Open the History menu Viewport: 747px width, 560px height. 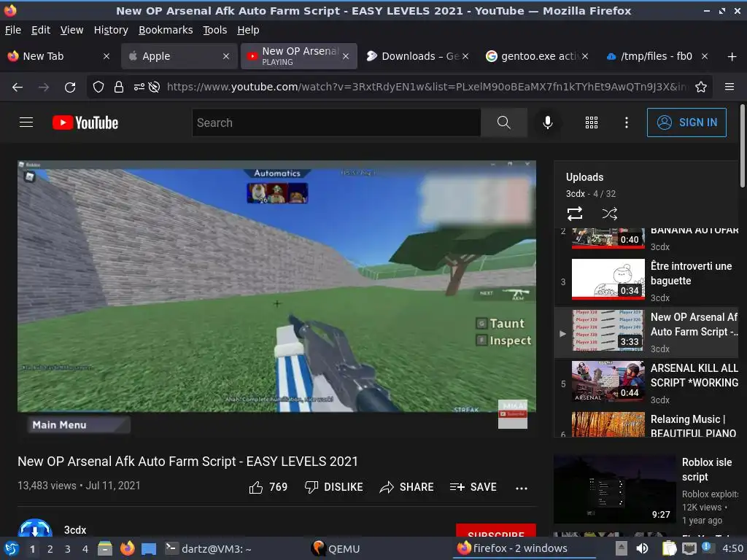[111, 30]
